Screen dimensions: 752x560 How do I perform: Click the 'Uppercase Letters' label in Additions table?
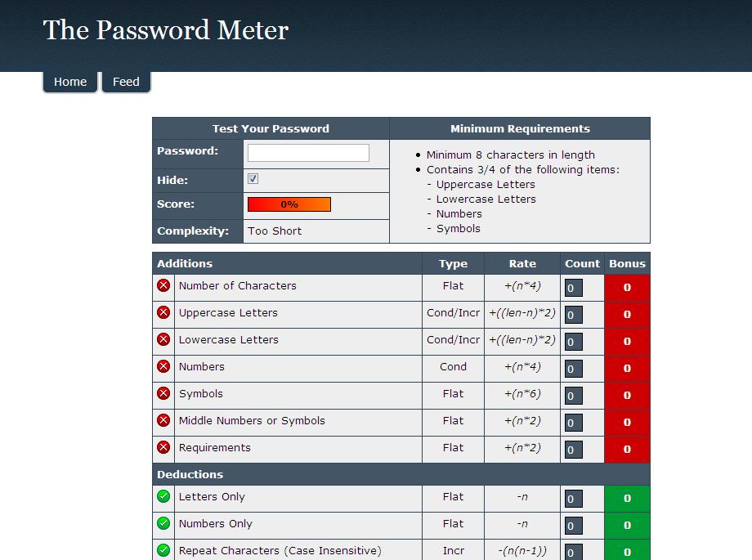coord(228,313)
